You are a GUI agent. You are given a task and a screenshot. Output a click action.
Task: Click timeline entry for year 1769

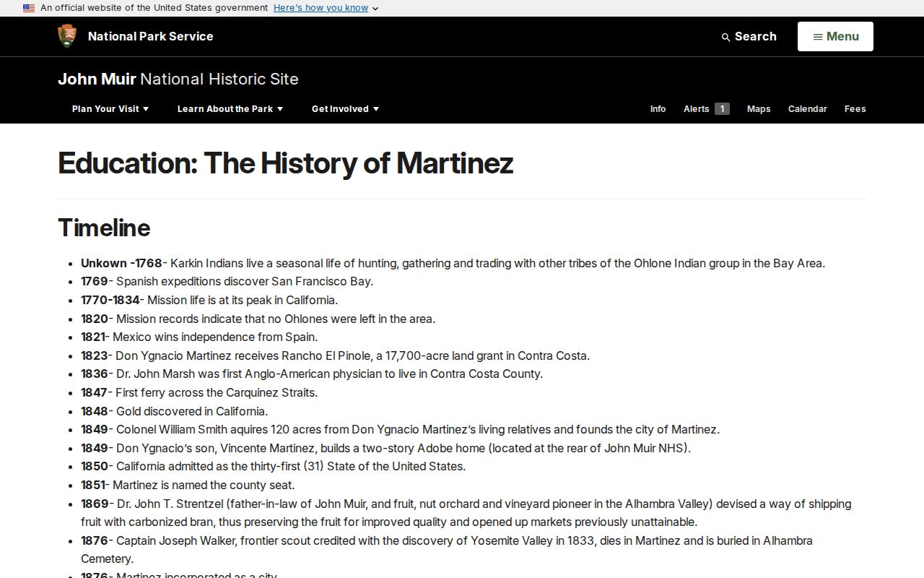pos(227,282)
